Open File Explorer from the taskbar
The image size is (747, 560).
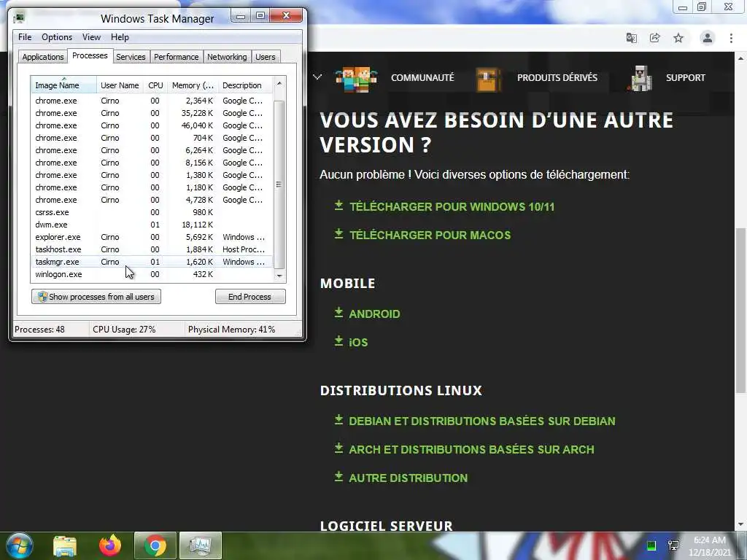coord(65,545)
